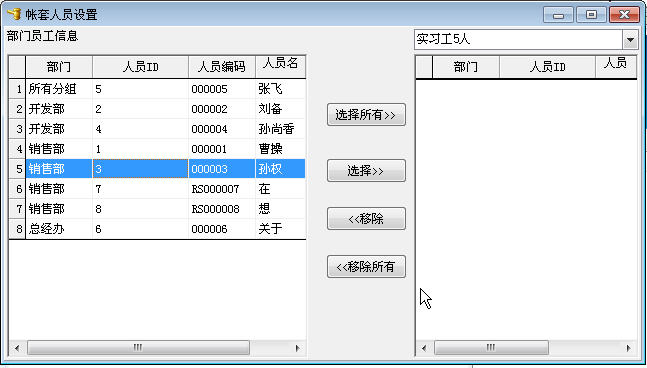Click the 选择>> button
Screen dimensions: 647x368
366,170
